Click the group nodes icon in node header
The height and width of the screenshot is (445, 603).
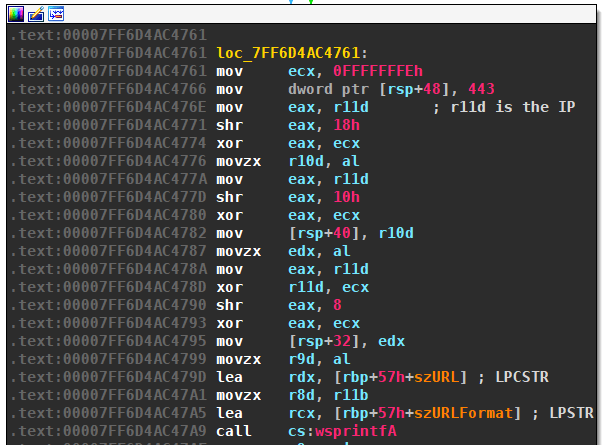[56, 14]
